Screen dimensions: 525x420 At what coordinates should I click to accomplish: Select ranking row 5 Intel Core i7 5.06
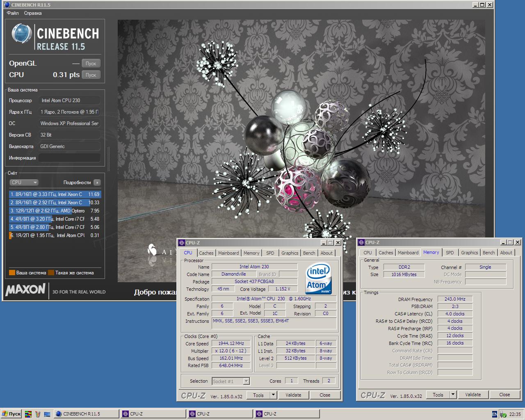coord(55,227)
